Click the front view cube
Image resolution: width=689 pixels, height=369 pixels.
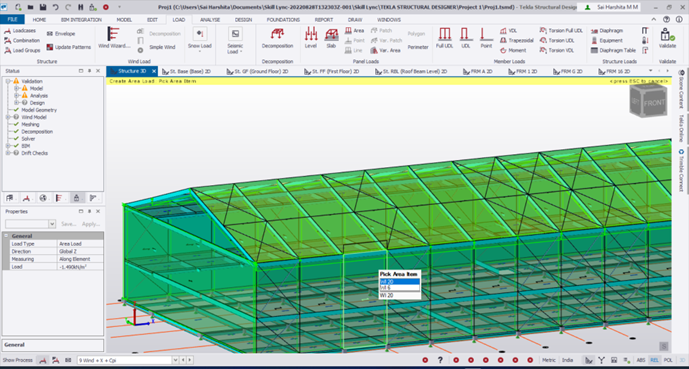click(648, 101)
